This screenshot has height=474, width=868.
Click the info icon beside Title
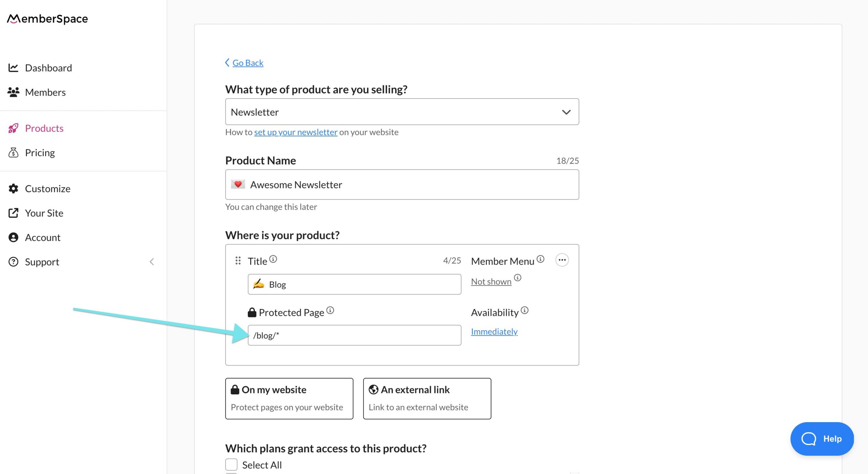[x=273, y=259]
